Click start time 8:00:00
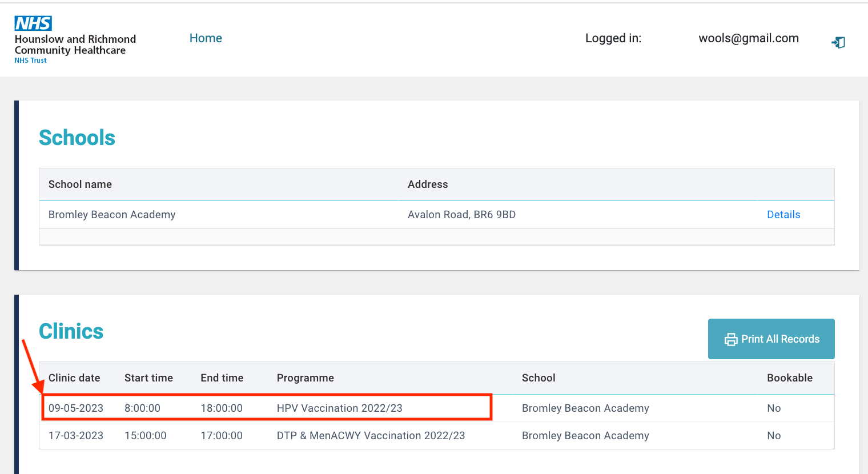 142,408
